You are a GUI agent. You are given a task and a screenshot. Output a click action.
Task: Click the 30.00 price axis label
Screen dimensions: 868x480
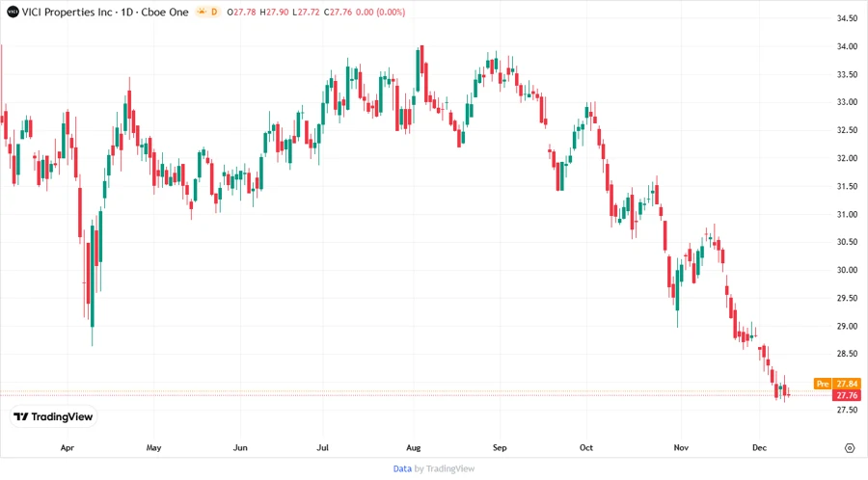click(847, 270)
